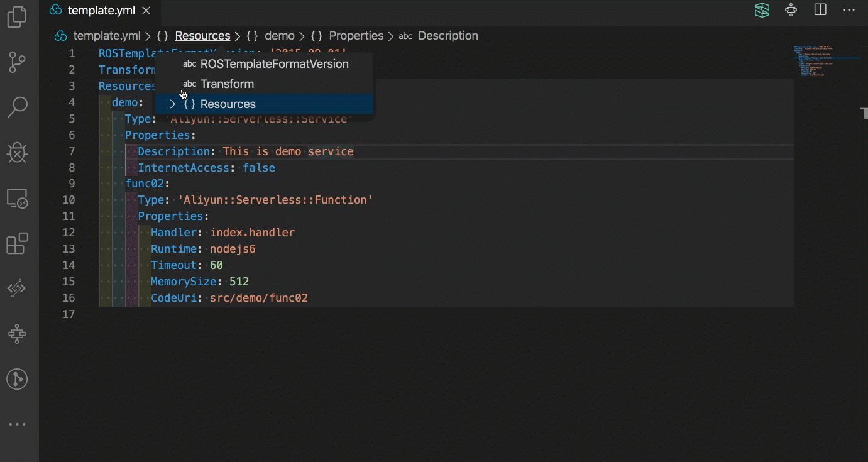Open the Git graph circle icon
This screenshot has height=462, width=868.
[17, 379]
